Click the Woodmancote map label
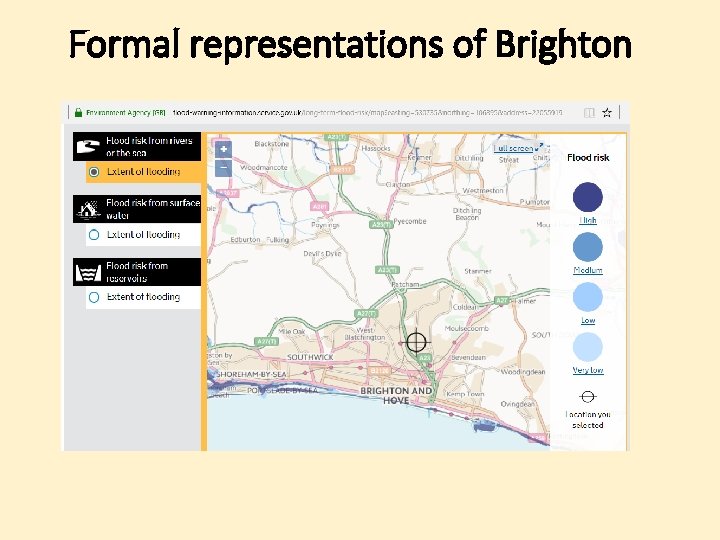The width and height of the screenshot is (720, 540). pyautogui.click(x=264, y=168)
